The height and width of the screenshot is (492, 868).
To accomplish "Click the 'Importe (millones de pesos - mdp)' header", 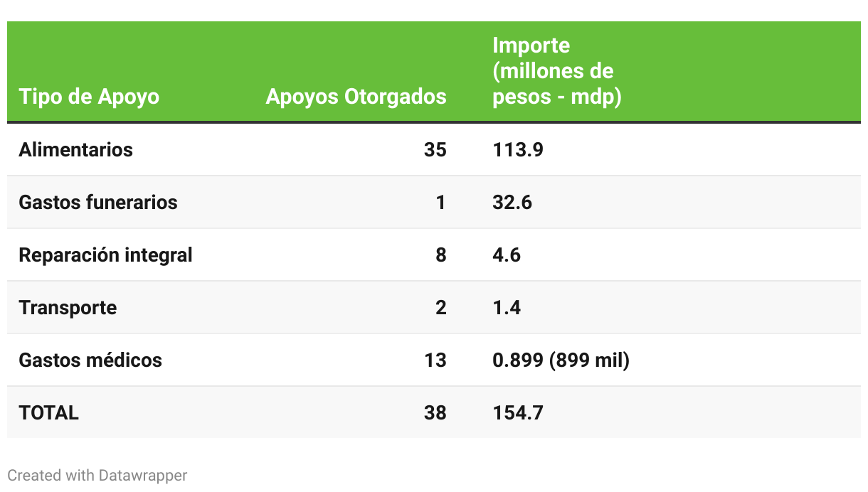I will pyautogui.click(x=557, y=71).
